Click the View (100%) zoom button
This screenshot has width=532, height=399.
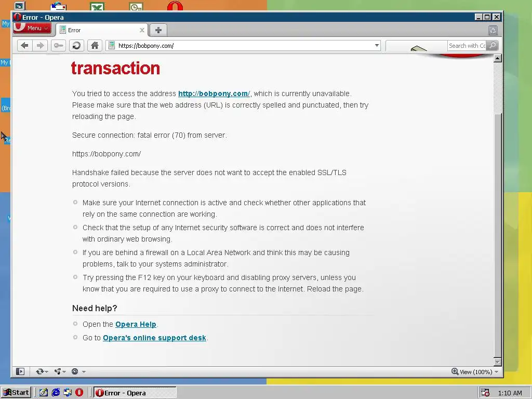[472, 372]
